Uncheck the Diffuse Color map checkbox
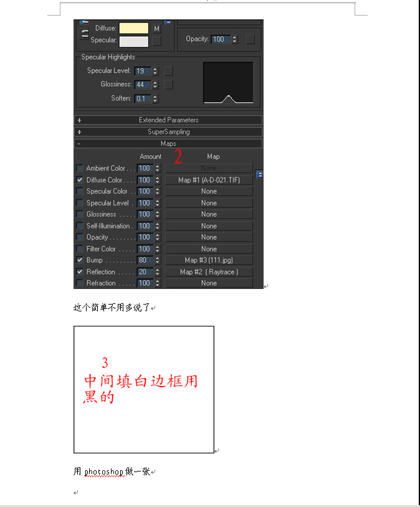The width and height of the screenshot is (420, 507). 80,180
